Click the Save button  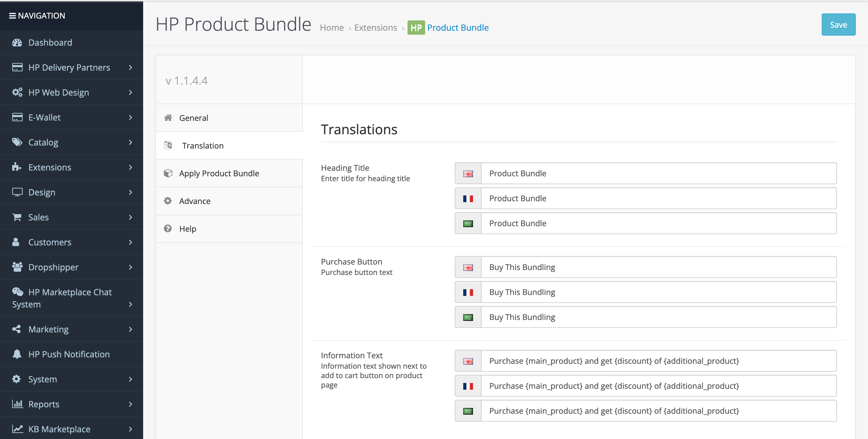[838, 24]
